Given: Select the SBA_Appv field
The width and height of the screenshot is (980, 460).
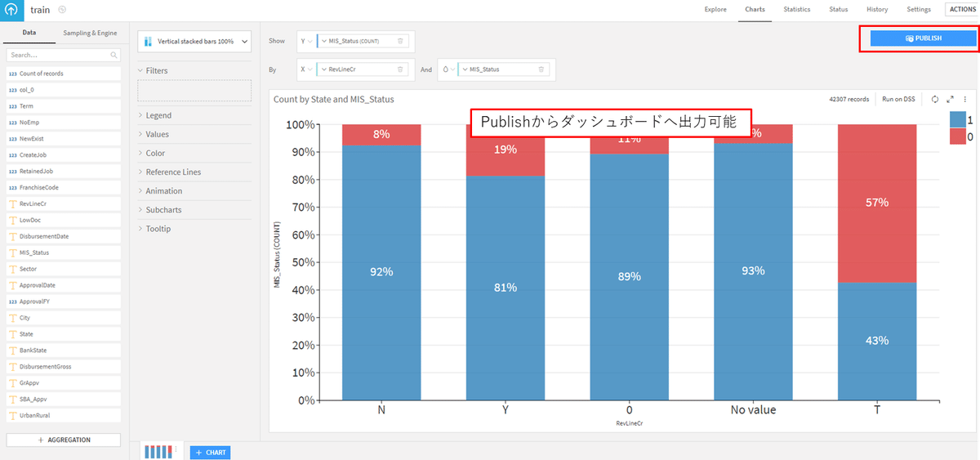Looking at the screenshot, I should (64, 400).
